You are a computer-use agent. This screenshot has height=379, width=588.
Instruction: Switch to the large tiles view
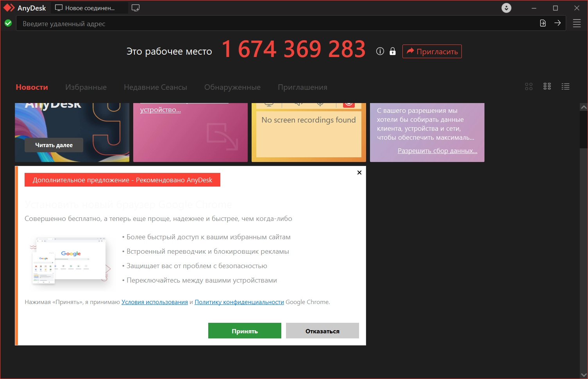tap(529, 87)
